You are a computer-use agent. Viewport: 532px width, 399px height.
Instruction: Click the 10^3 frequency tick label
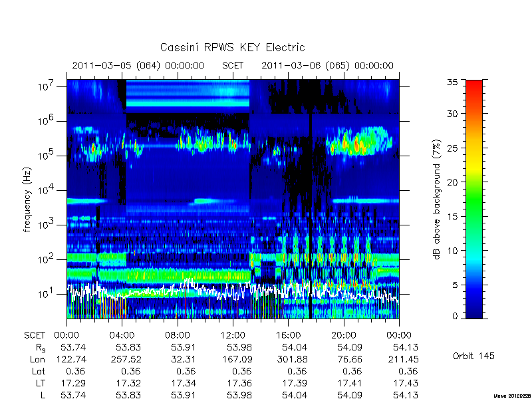47,225
